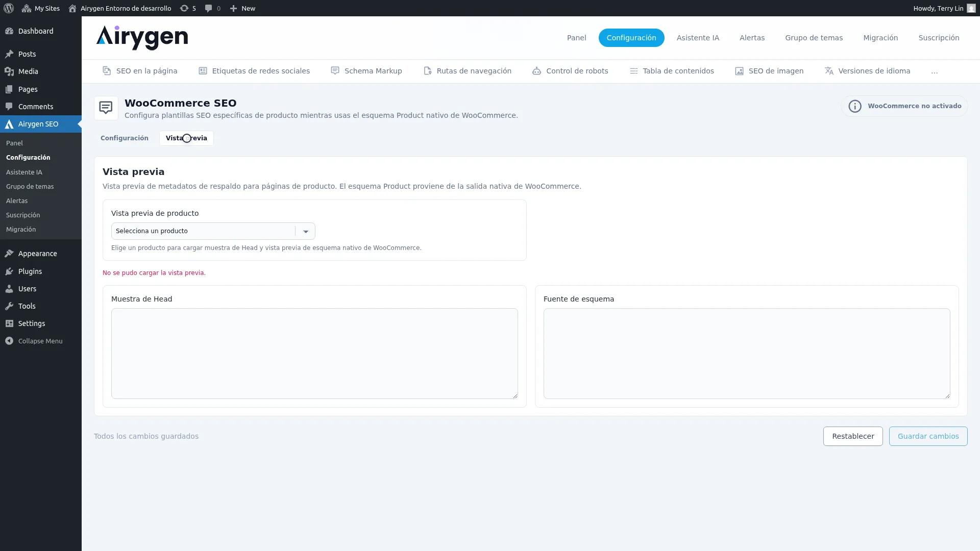
Task: Click Schema Markup icon
Action: pyautogui.click(x=335, y=71)
